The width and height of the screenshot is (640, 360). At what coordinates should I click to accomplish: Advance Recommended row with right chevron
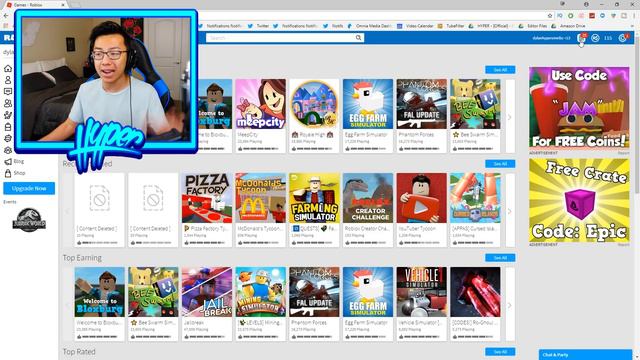(510, 211)
